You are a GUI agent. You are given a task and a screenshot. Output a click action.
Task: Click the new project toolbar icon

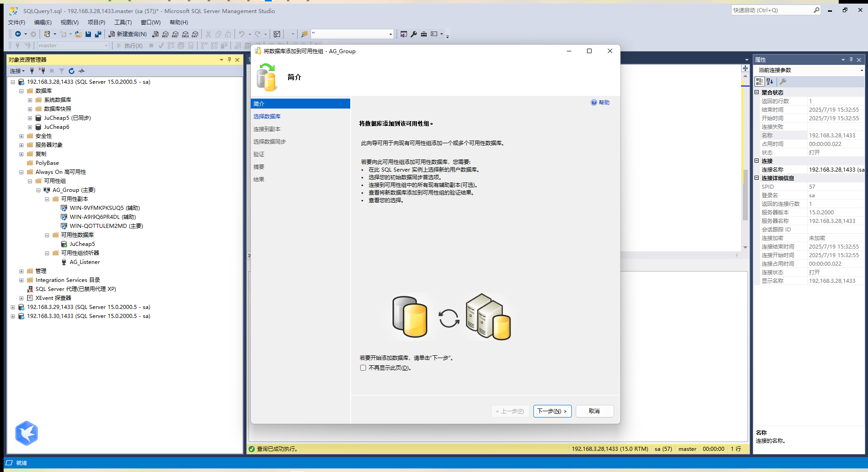click(x=47, y=34)
